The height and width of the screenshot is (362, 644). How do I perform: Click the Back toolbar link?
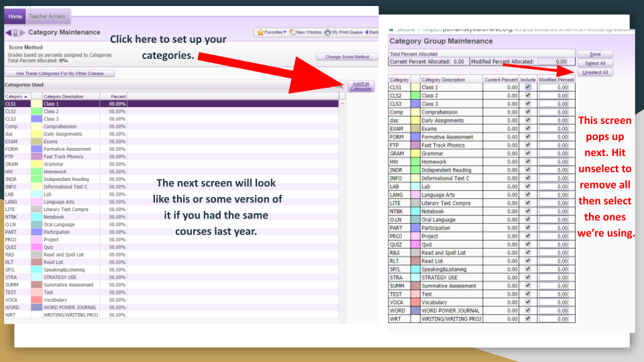372,32
